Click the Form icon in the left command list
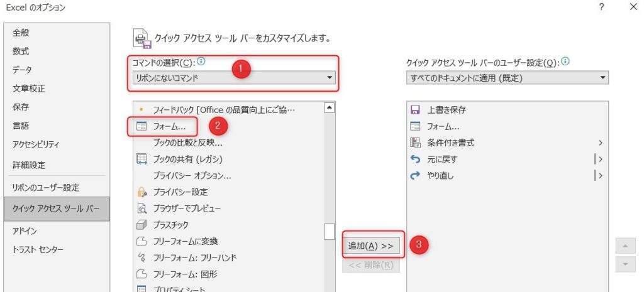This screenshot has width=644, height=292. (x=142, y=126)
